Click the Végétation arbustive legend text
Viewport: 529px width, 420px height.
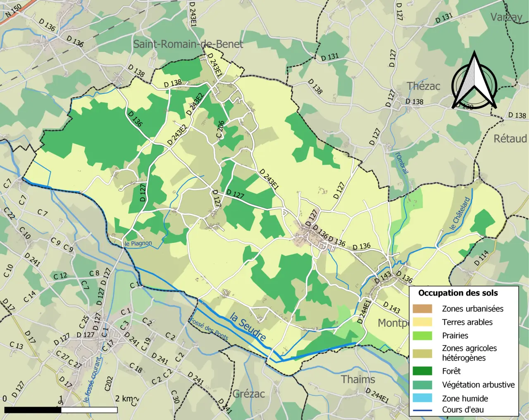(x=479, y=385)
